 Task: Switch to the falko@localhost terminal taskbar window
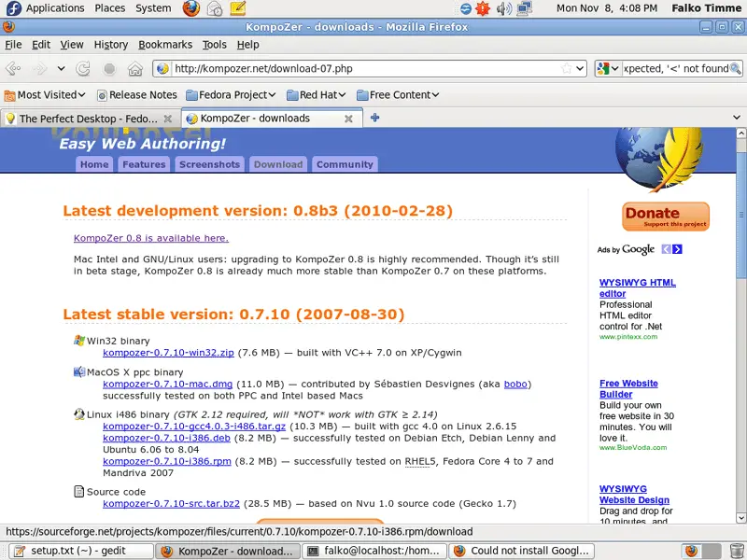click(x=375, y=551)
